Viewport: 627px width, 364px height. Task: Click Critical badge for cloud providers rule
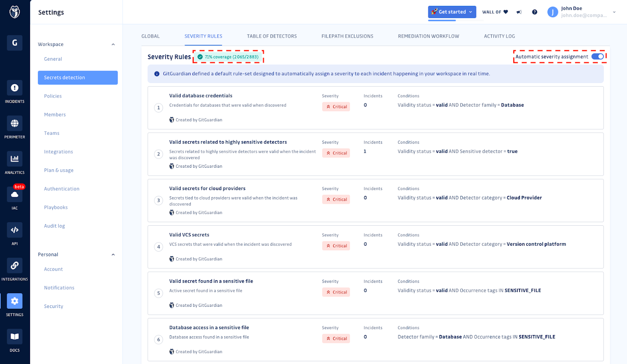pos(336,199)
